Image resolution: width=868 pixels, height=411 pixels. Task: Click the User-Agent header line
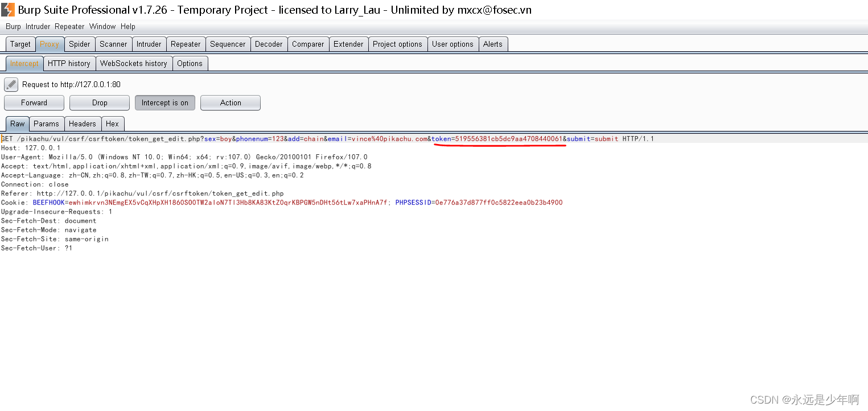[184, 157]
